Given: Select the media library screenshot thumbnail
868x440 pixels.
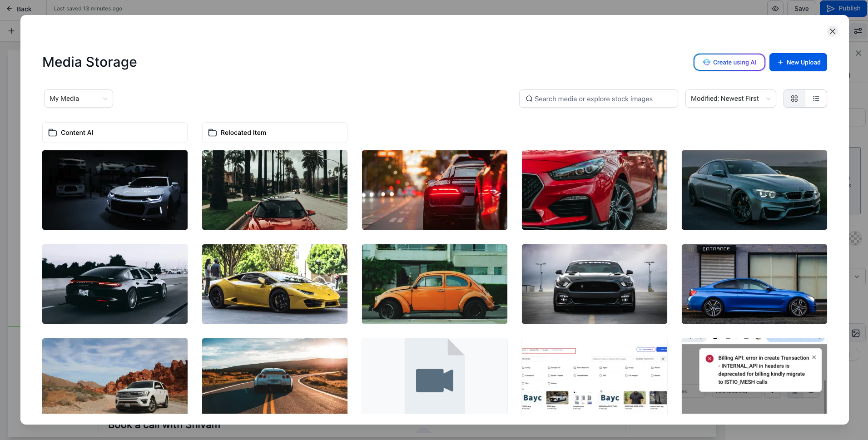Looking at the screenshot, I should 595,376.
